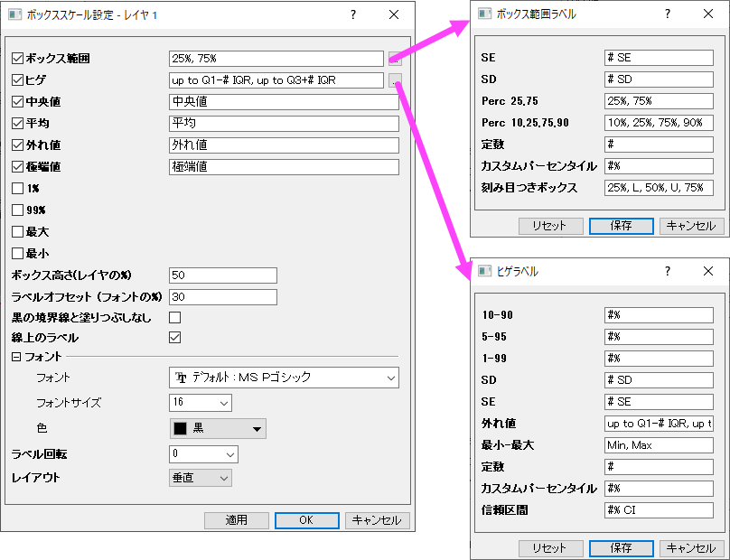This screenshot has width=730, height=560.
Task: Click the 外れ値 field in ヒゲラベル
Action: 659,424
